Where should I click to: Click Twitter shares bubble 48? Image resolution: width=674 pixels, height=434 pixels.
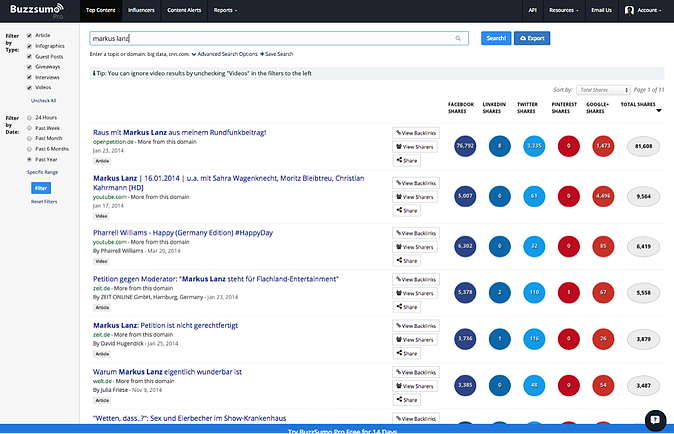(534, 385)
